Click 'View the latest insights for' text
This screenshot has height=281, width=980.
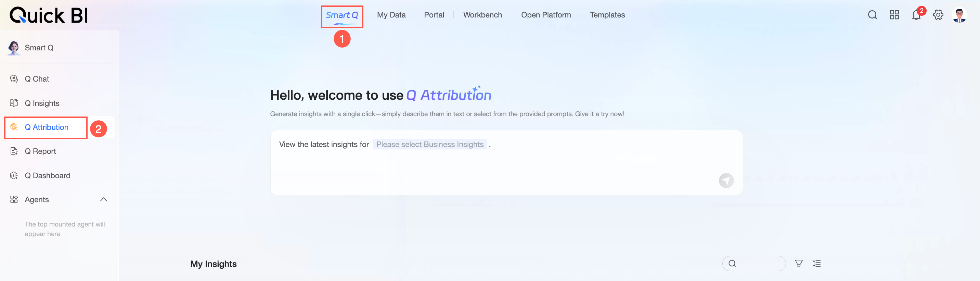point(324,144)
